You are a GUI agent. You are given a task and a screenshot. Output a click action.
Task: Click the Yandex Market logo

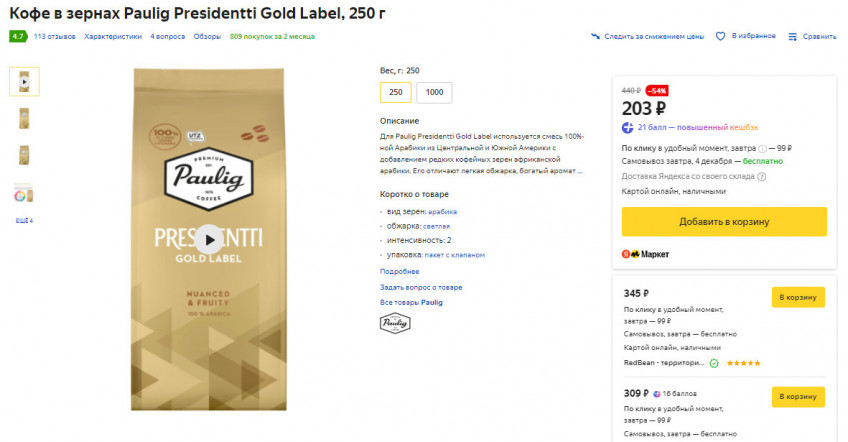point(645,254)
